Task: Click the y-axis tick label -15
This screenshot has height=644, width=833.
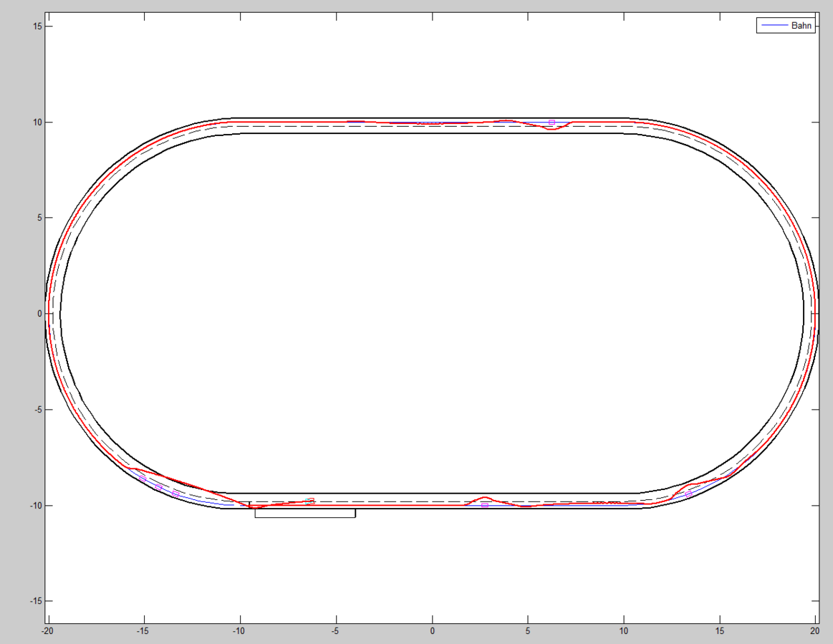Action: coord(34,601)
